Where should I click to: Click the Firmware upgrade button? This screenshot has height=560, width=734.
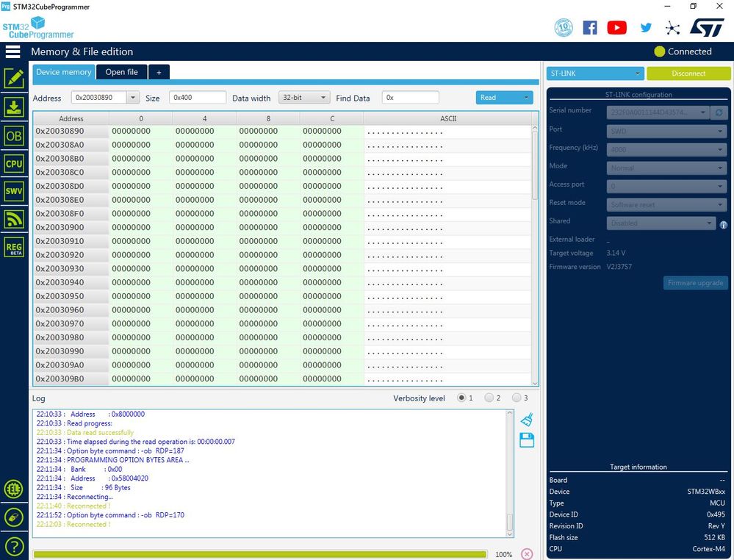click(x=695, y=283)
